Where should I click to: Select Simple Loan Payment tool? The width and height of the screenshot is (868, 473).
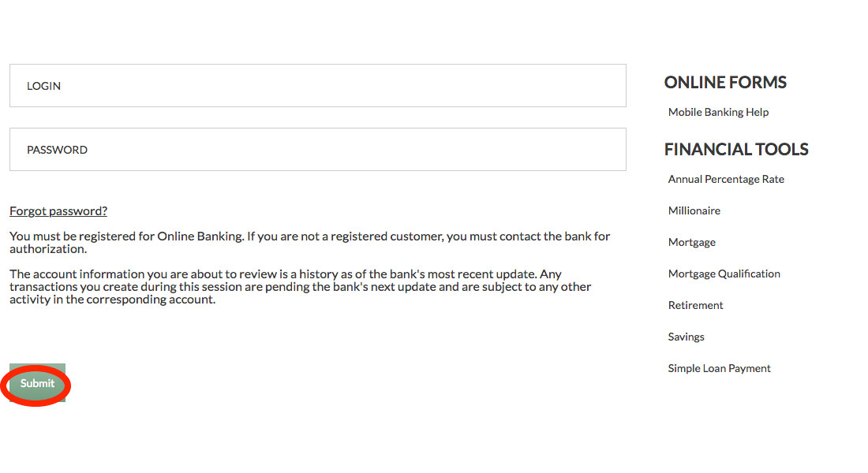tap(720, 368)
